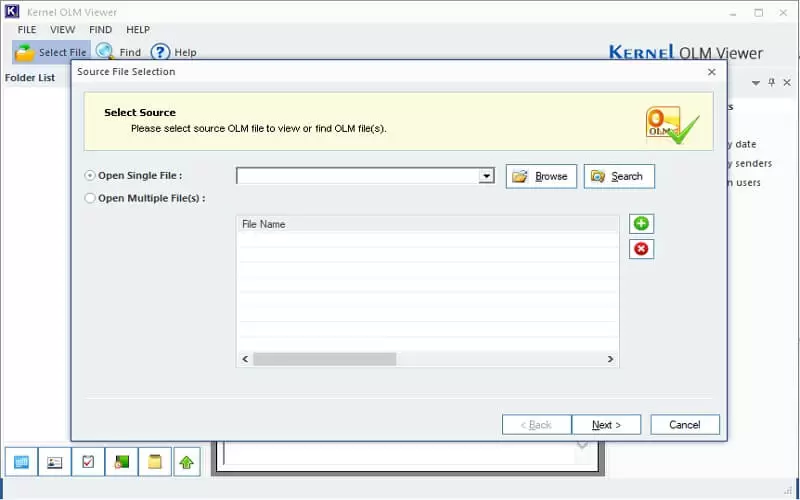Click the Folder List panel title
This screenshot has height=500, width=800.
[x=30, y=78]
